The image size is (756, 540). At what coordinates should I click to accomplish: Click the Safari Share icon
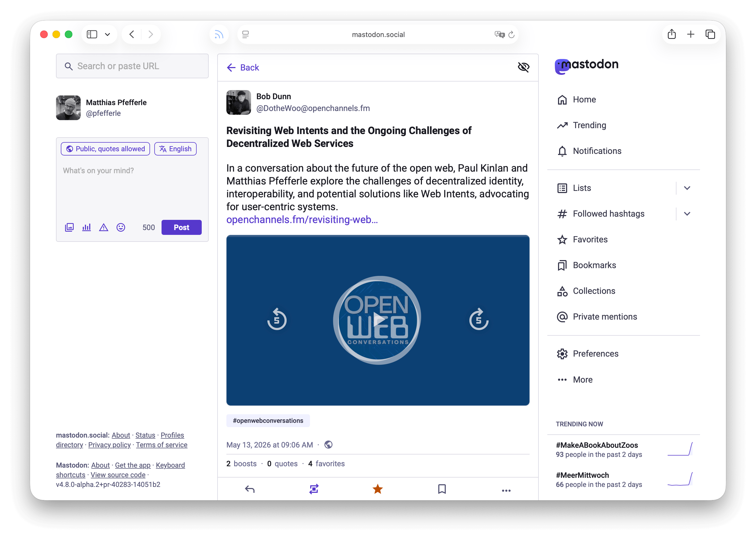click(x=672, y=34)
